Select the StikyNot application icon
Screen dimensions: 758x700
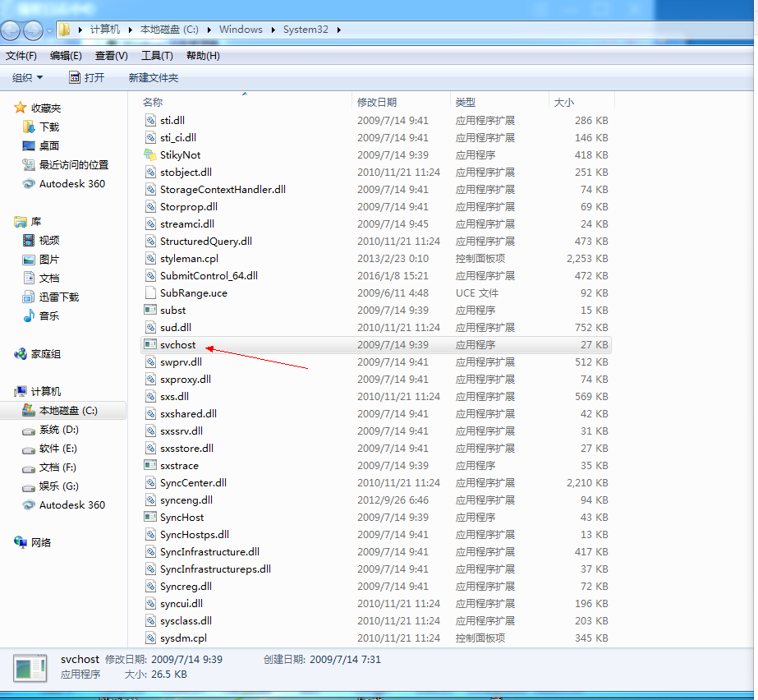point(150,154)
